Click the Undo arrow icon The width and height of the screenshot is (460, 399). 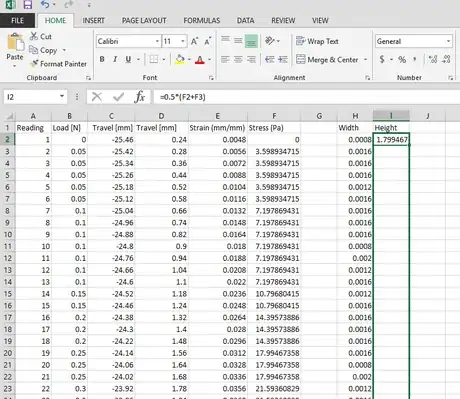[45, 4]
